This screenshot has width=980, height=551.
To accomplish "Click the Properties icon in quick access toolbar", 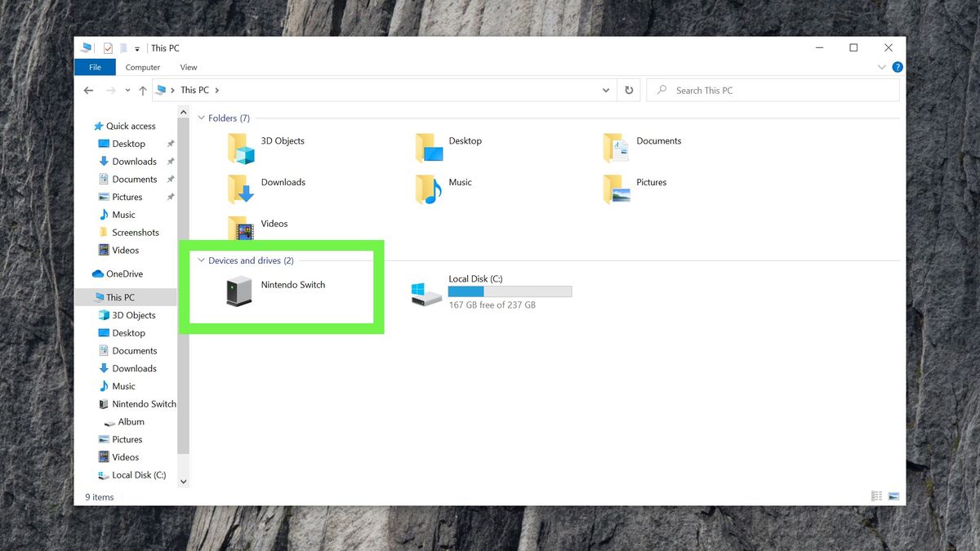I will pyautogui.click(x=107, y=48).
